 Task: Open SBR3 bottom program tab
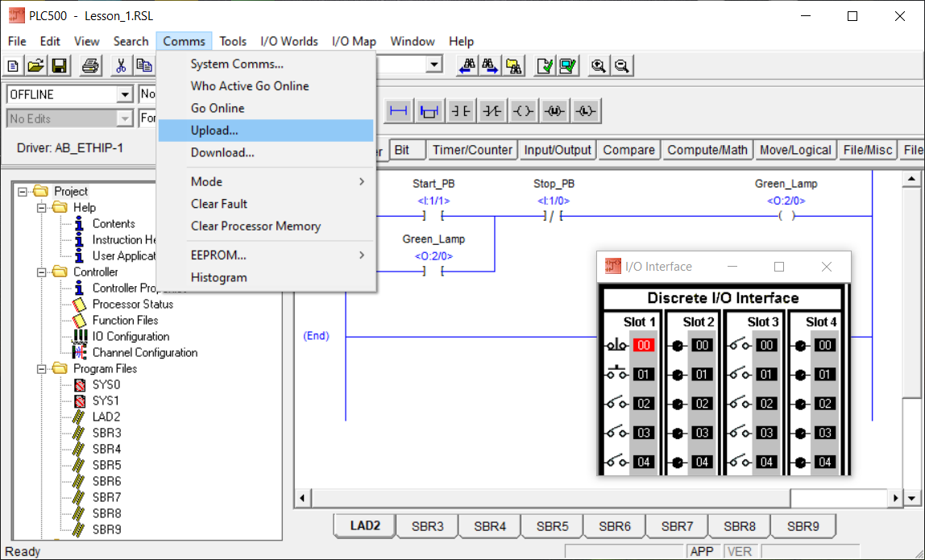(x=428, y=526)
